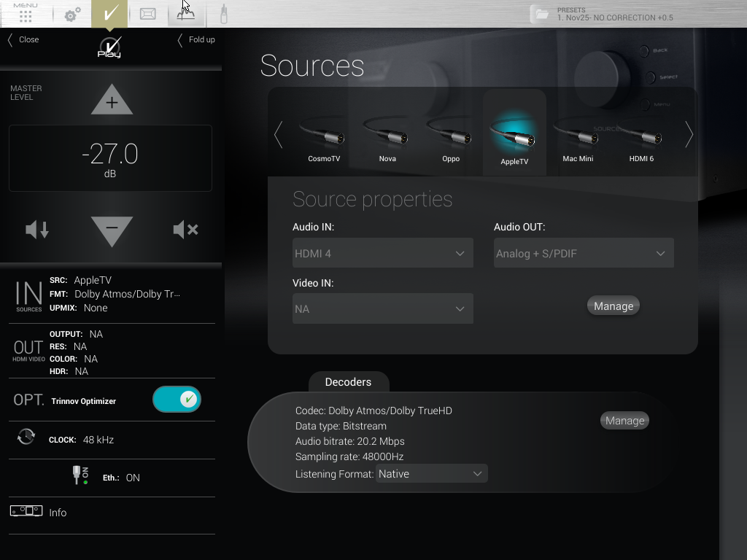
Task: Open the Info device icon
Action: click(26, 511)
